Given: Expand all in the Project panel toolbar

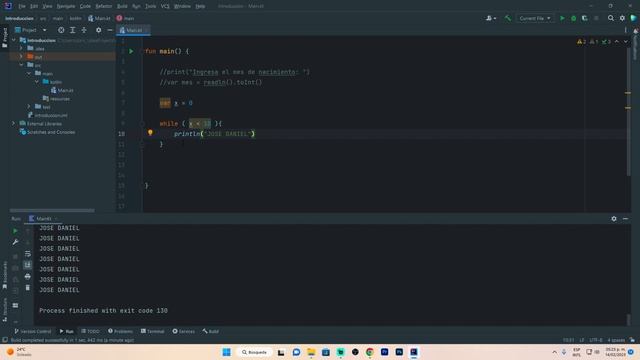Looking at the screenshot, I should 72,30.
